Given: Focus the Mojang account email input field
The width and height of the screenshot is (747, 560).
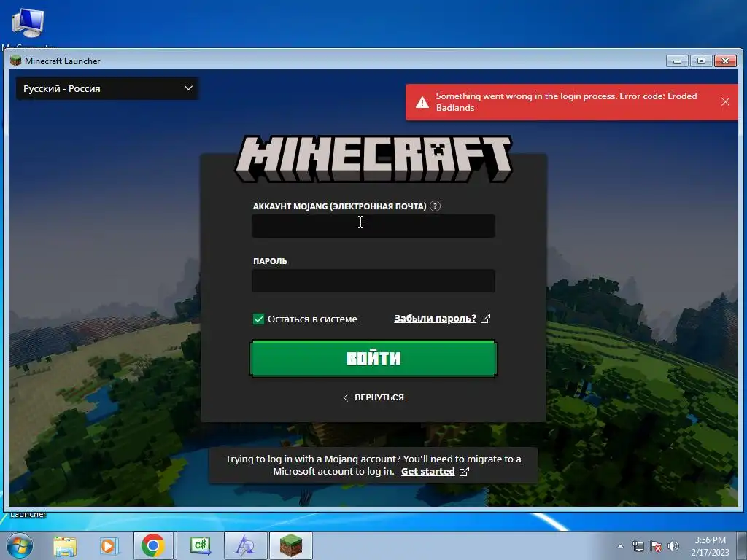Looking at the screenshot, I should click(x=373, y=226).
